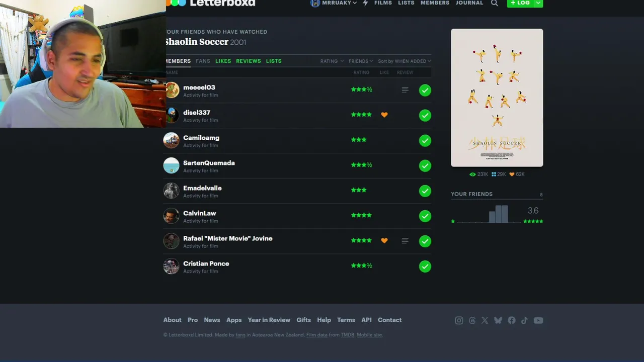Screen dimensions: 644x362
Task: Expand the Friends filter dropdown
Action: pyautogui.click(x=361, y=61)
